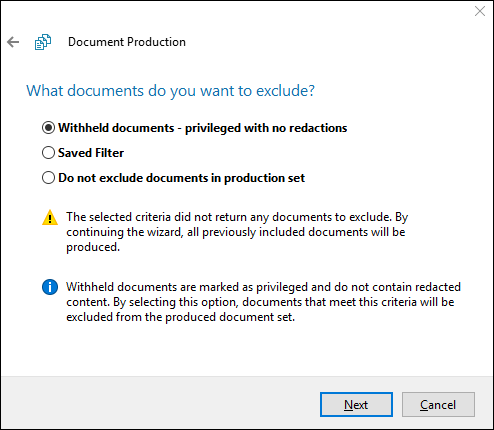Click the info line 'excluded from the produced document set'
The height and width of the screenshot is (430, 494).
click(181, 317)
